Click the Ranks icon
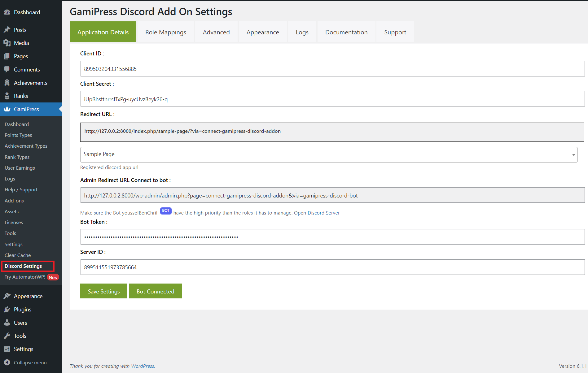Image resolution: width=588 pixels, height=373 pixels. (x=7, y=96)
